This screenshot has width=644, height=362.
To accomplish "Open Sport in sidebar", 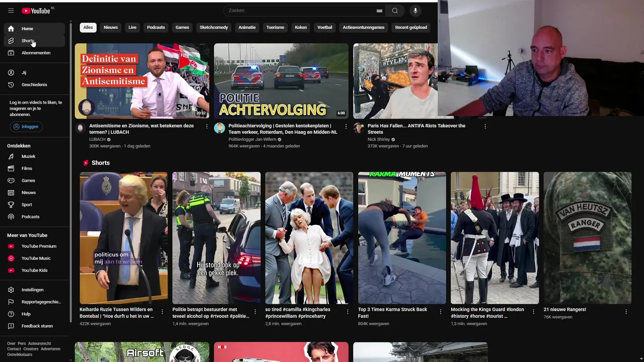I will [x=34, y=205].
